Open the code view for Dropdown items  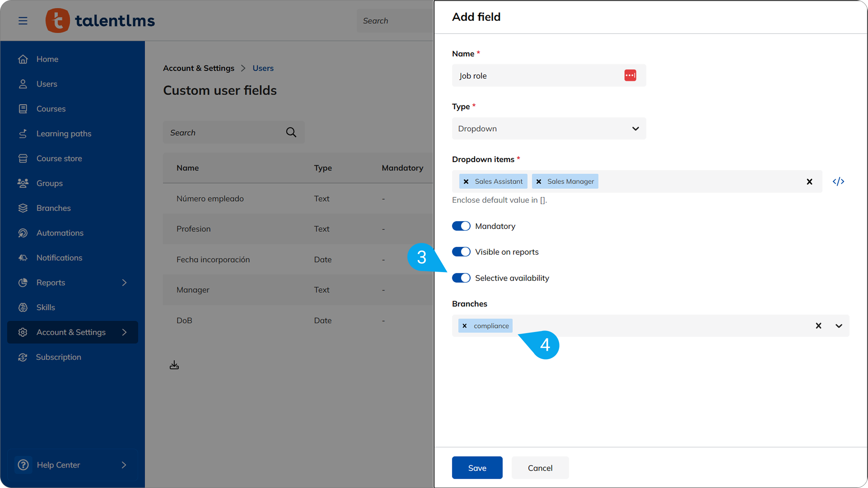coord(838,181)
